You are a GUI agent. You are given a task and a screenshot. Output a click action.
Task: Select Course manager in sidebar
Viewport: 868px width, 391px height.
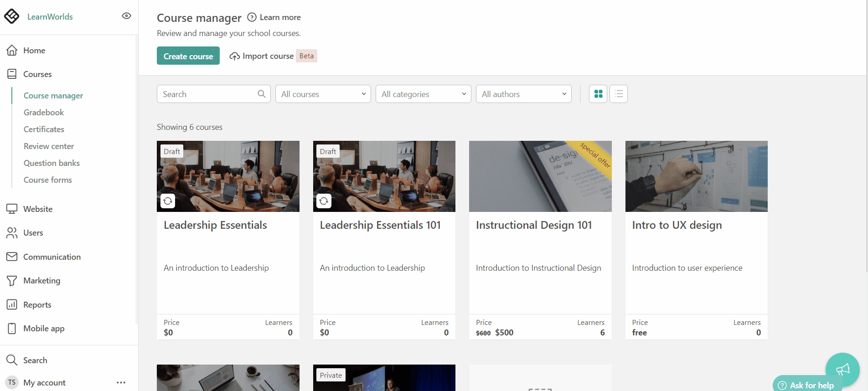point(53,95)
